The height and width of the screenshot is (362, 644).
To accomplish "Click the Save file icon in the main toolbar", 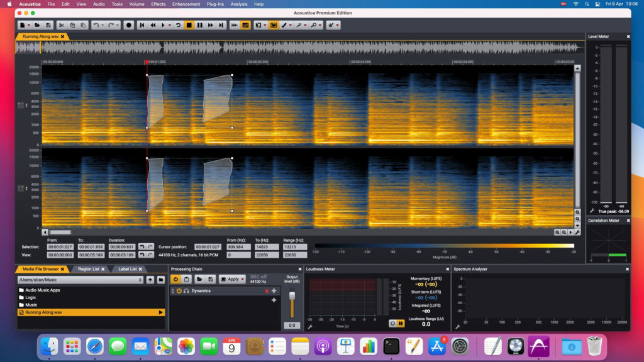I will [x=47, y=25].
